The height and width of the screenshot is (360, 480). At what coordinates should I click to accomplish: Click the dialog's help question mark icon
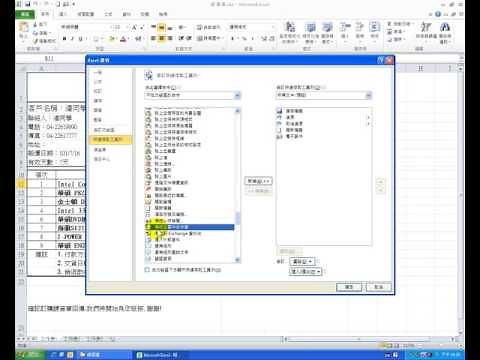381,60
